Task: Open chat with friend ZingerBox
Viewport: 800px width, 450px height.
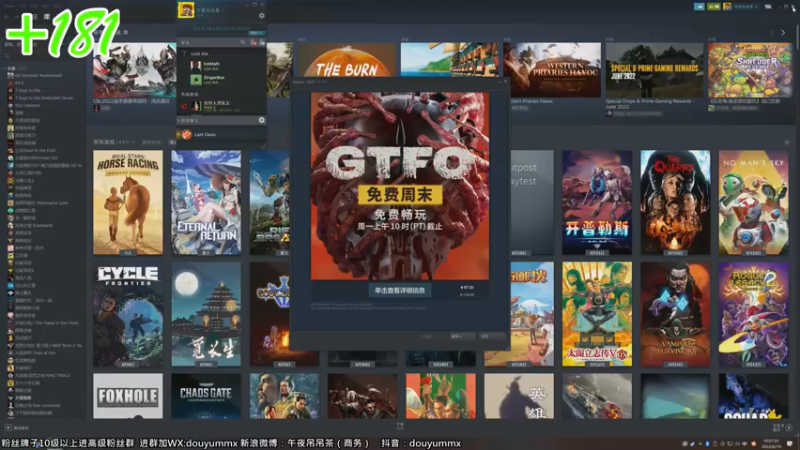Action: coord(222,79)
